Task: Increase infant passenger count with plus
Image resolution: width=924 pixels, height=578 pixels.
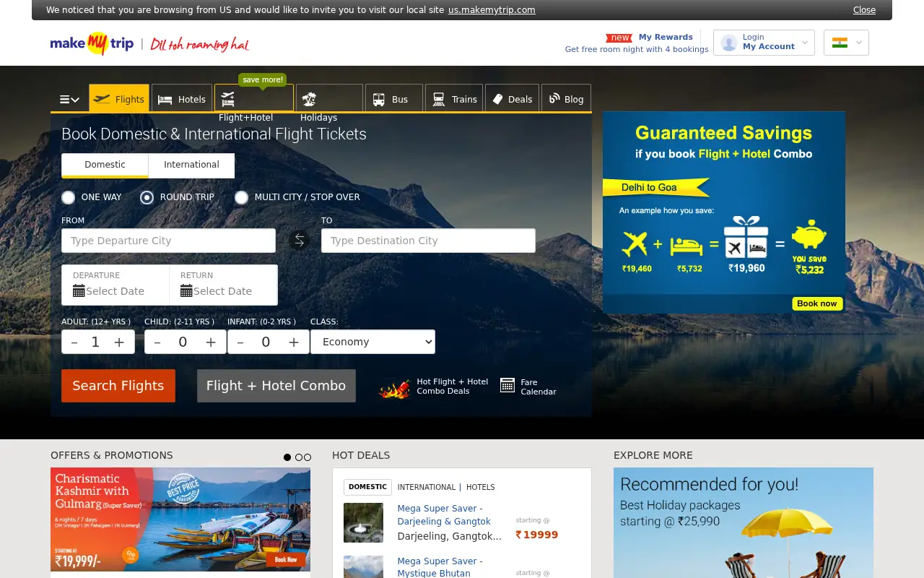Action: pyautogui.click(x=294, y=342)
